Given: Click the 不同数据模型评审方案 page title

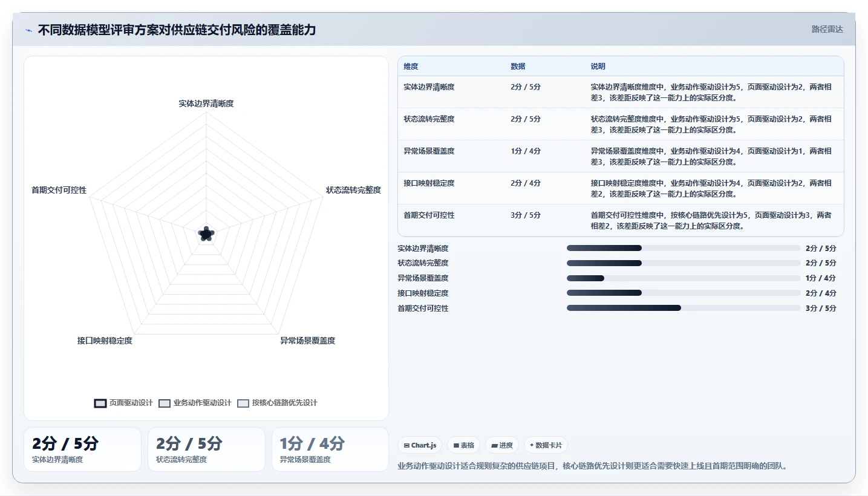Looking at the screenshot, I should pos(177,30).
